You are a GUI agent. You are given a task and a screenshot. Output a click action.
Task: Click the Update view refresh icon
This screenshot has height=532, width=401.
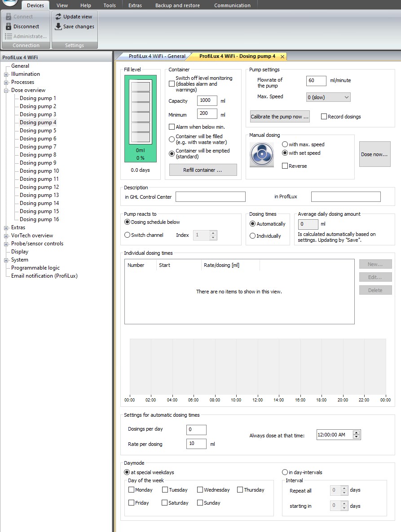(58, 16)
